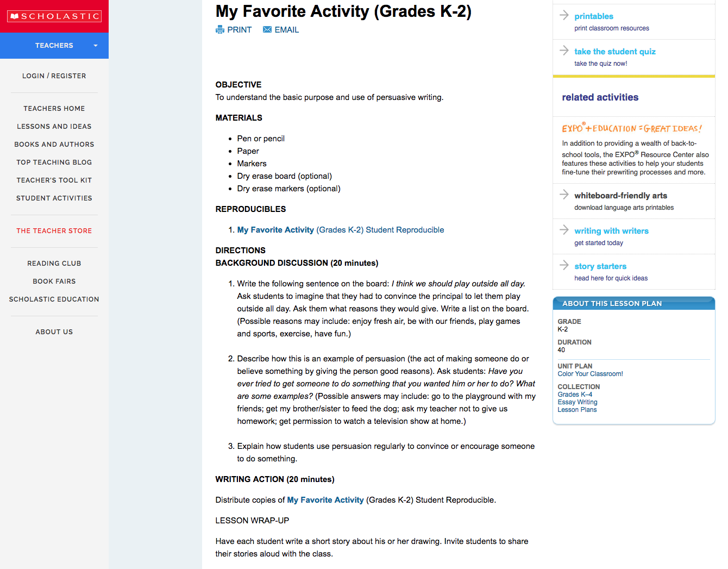The height and width of the screenshot is (569, 728).
Task: Click the arrow icon beside printables
Action: coord(563,16)
